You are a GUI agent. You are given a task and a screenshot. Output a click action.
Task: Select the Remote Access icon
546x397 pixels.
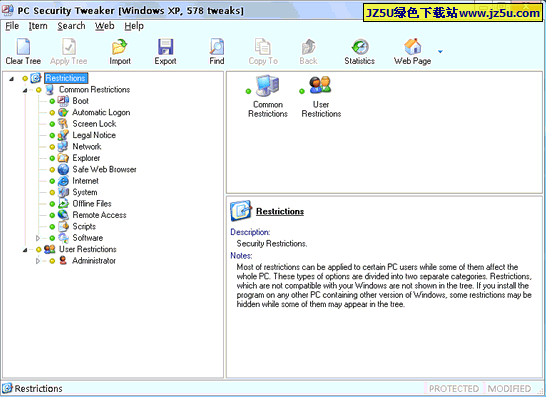coord(63,215)
